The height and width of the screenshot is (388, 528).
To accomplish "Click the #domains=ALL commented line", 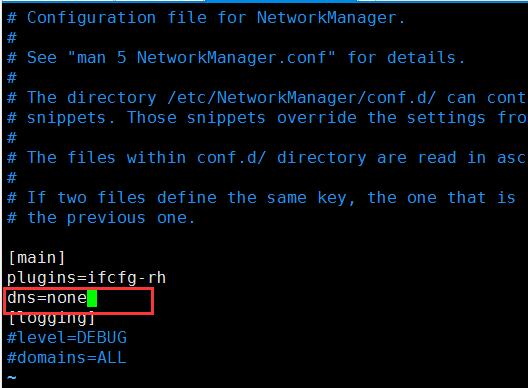I will pyautogui.click(x=67, y=358).
